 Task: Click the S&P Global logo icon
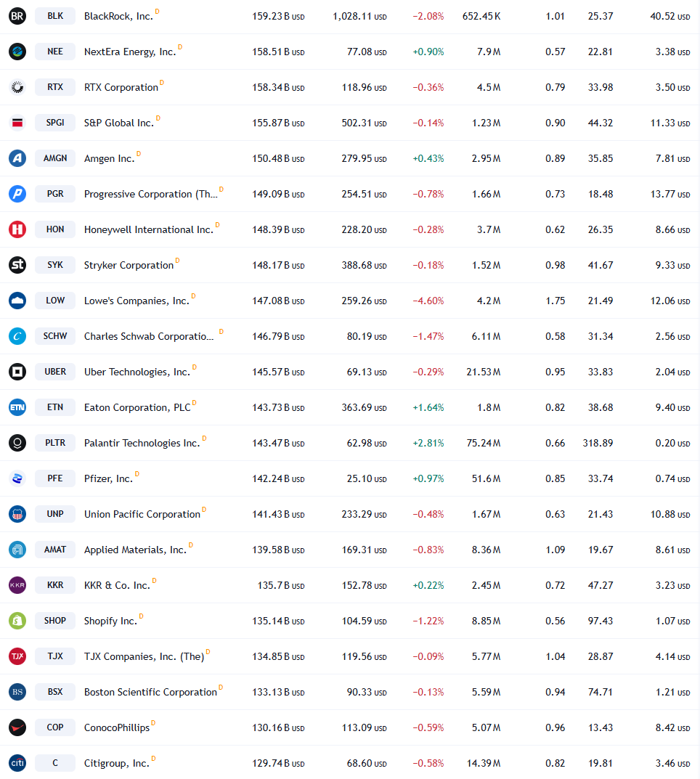click(x=17, y=123)
